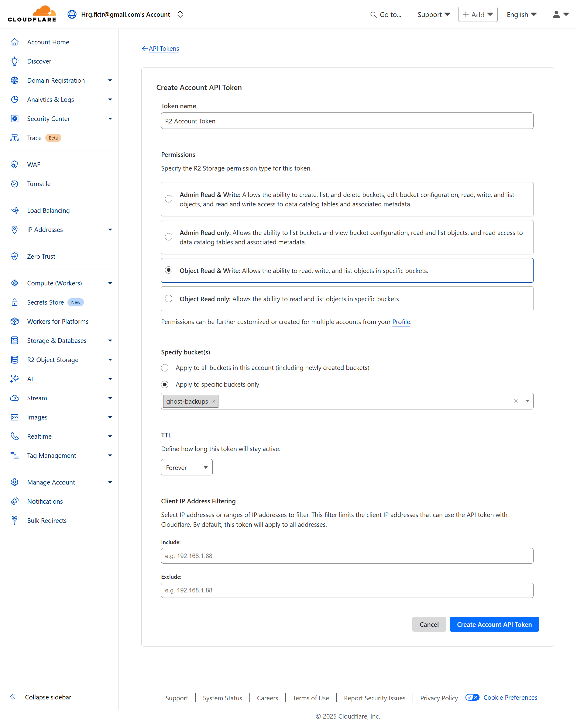Click the Security Center icon
Viewport: 577px width, 728px height.
pyautogui.click(x=15, y=119)
